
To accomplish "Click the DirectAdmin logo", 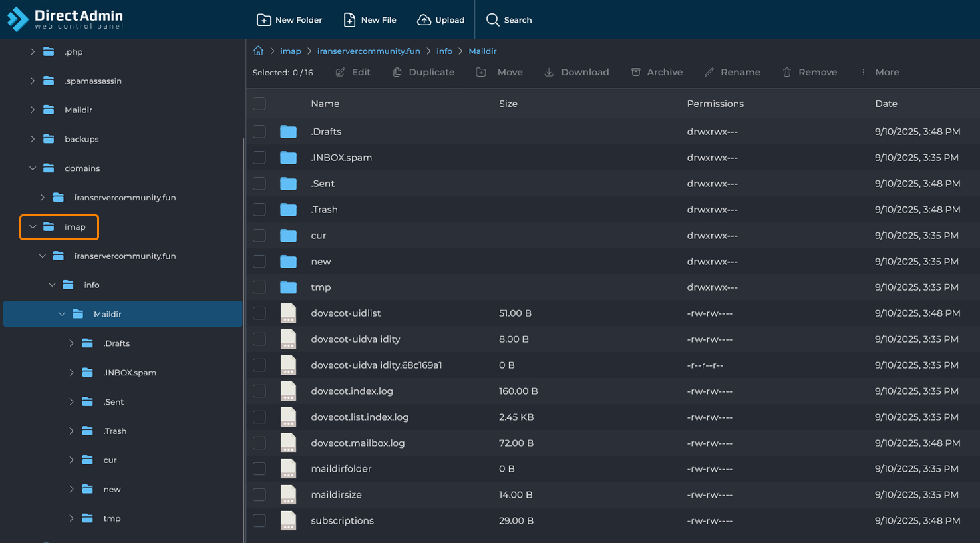I will [x=65, y=19].
